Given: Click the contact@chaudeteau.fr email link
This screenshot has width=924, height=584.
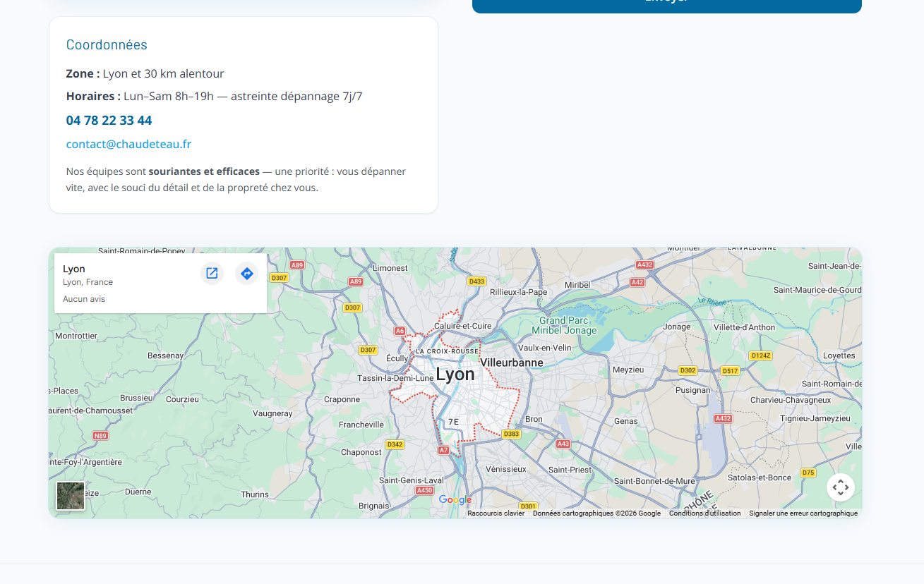Looking at the screenshot, I should 128,145.
